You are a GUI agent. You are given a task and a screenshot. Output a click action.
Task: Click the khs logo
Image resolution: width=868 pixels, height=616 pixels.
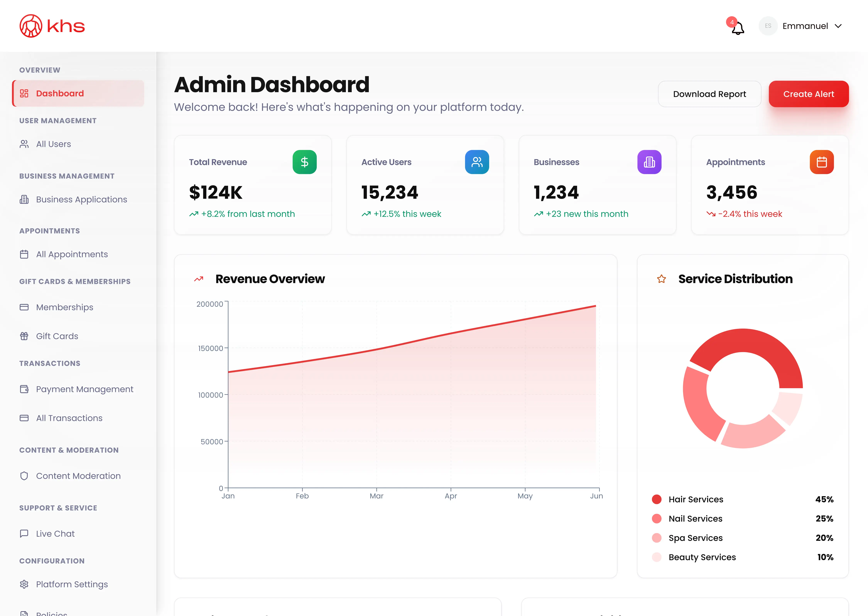52,26
